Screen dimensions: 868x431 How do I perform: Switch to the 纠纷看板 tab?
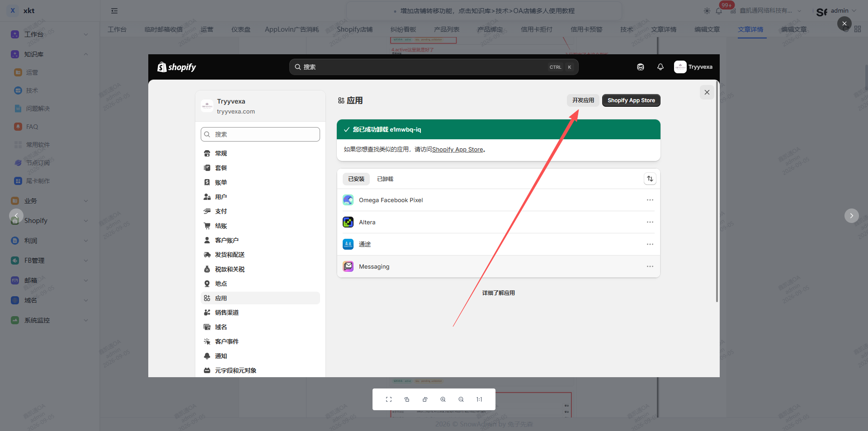click(x=403, y=29)
